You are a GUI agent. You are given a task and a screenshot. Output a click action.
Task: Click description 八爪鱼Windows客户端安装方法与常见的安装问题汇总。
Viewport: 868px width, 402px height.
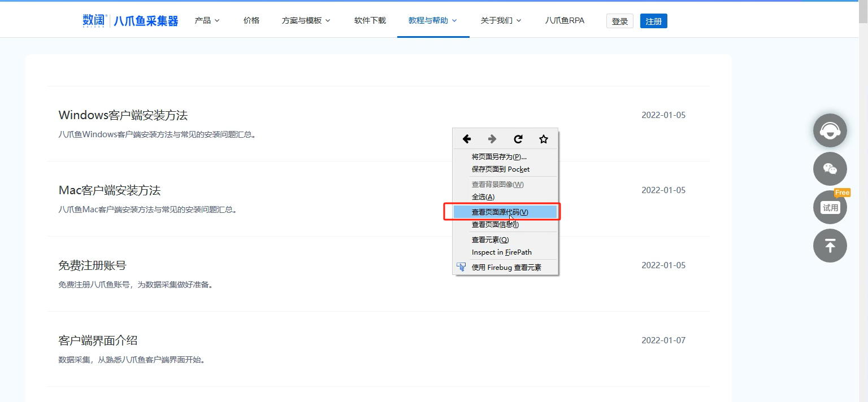coord(157,134)
